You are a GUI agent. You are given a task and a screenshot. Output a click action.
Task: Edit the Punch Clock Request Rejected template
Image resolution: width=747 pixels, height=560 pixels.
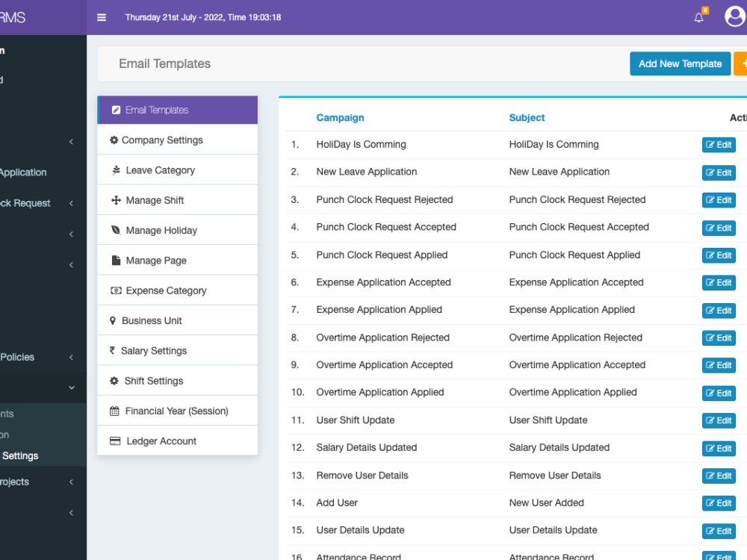click(719, 200)
